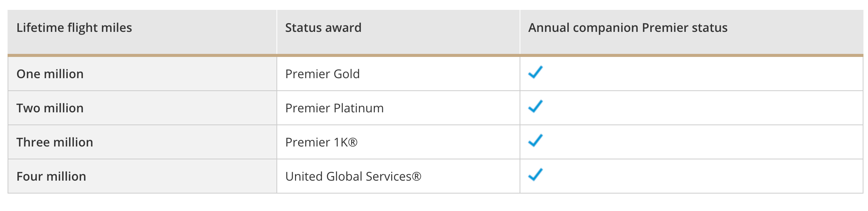Select the Lifetime flight miles column header
The height and width of the screenshot is (211, 868).
point(74,28)
